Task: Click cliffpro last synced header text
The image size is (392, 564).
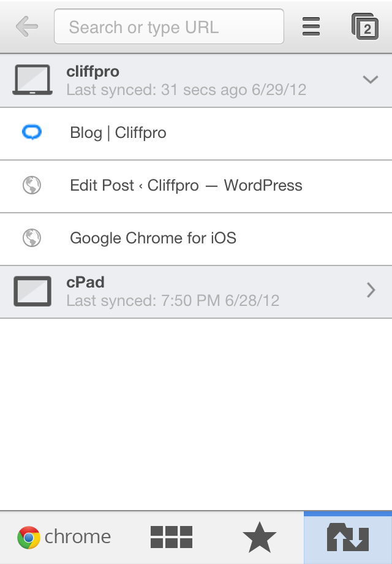Action: [186, 90]
